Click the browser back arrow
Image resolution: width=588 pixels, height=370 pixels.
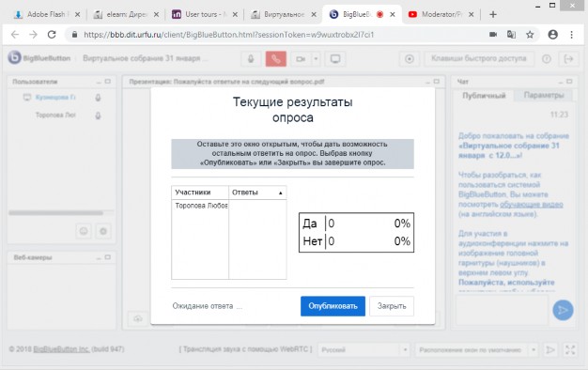point(15,35)
